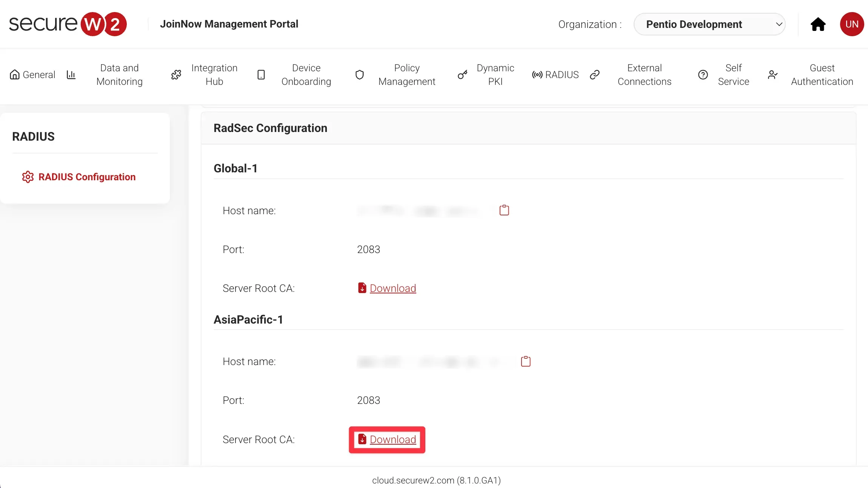Screen dimensions: 868x488
Task: Click the SecureW2 logo
Action: 68,24
